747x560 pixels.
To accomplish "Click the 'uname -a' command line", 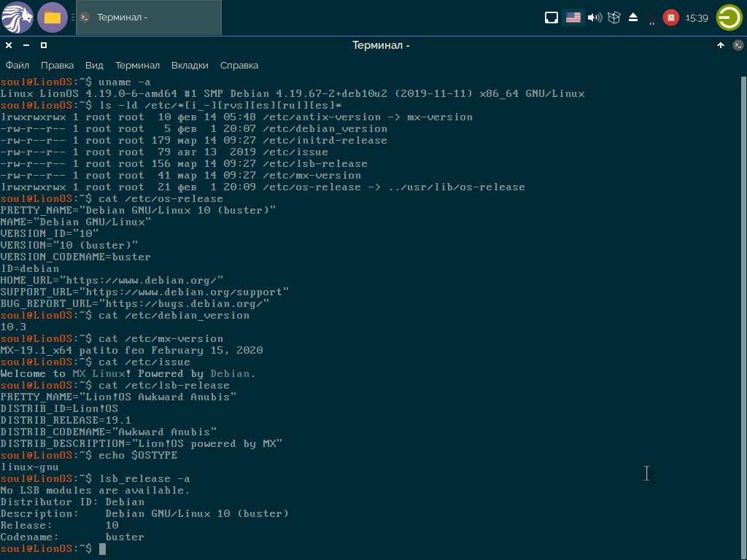I will (75, 82).
